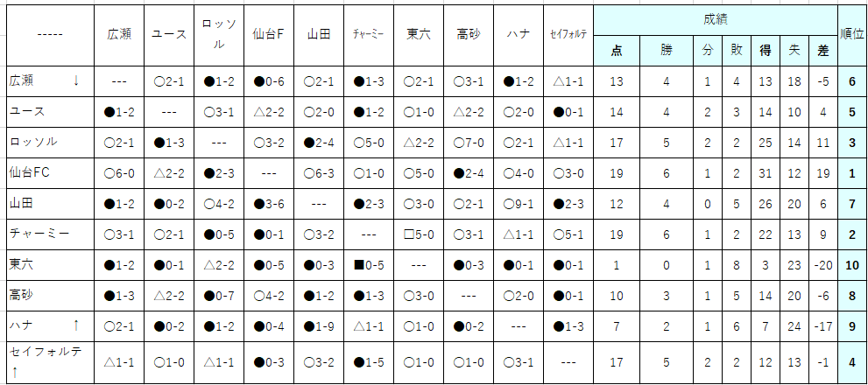This screenshot has width=868, height=385.
Task: Select the 仙台F column header
Action: pyautogui.click(x=269, y=35)
